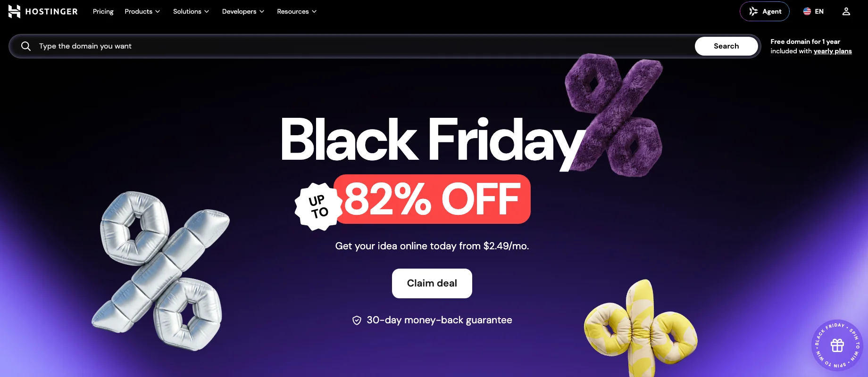The height and width of the screenshot is (377, 868).
Task: Click the shield checkmark guarantee icon
Action: 357,320
